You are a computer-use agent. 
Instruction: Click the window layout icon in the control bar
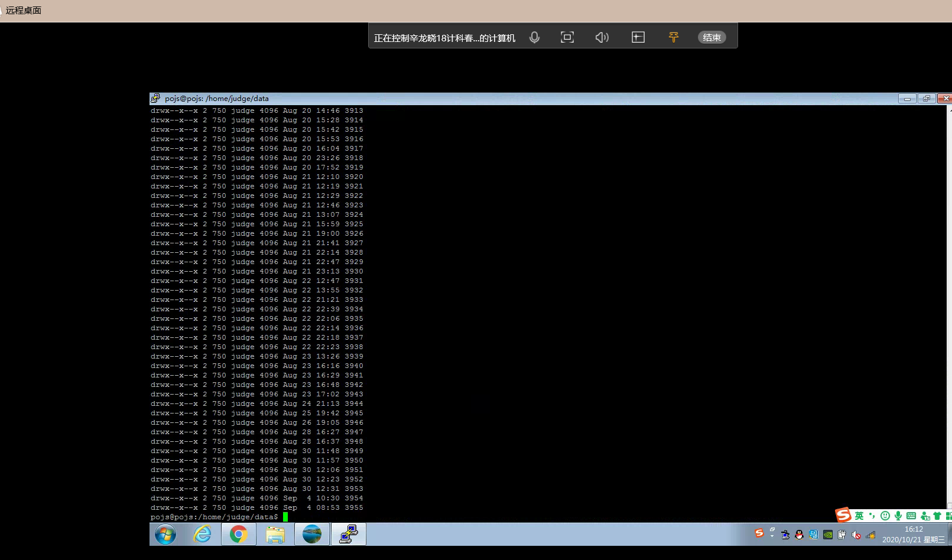[x=638, y=37]
